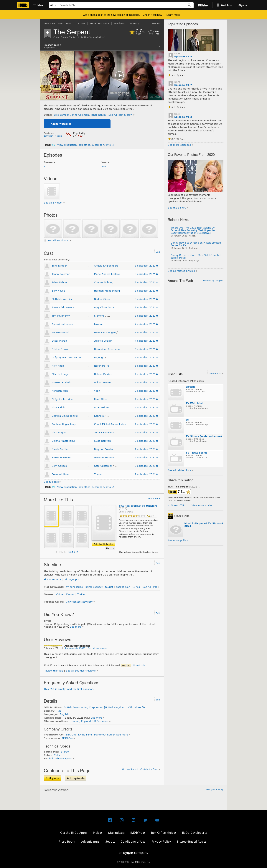
Task: Mark review as helpful with Yes
Action: pos(123,665)
